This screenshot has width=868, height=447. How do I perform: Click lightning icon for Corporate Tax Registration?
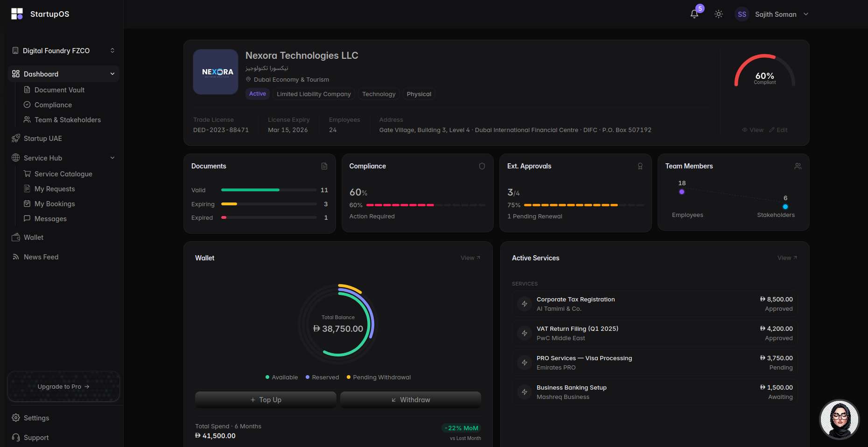pyautogui.click(x=525, y=304)
